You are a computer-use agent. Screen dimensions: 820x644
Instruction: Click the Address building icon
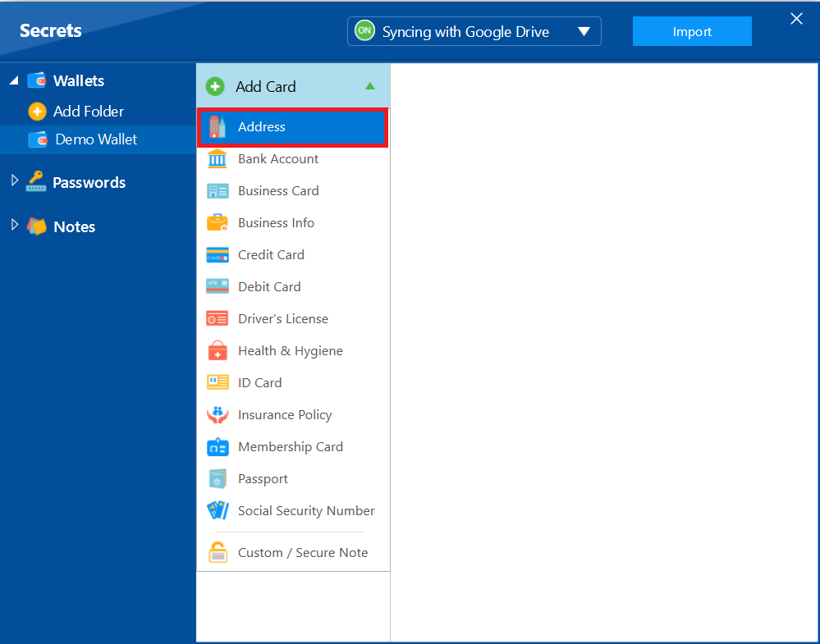[217, 127]
